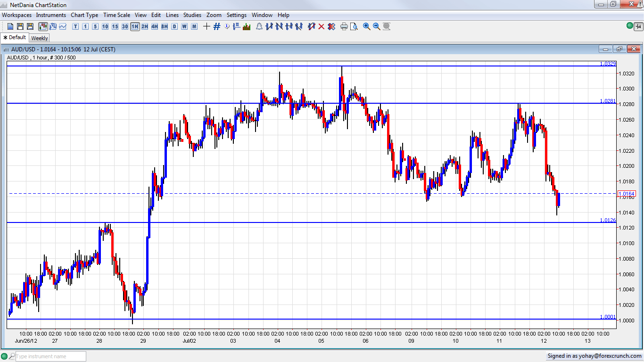Select the 1H time scale button
Image resolution: width=644 pixels, height=362 pixels.
point(135,26)
